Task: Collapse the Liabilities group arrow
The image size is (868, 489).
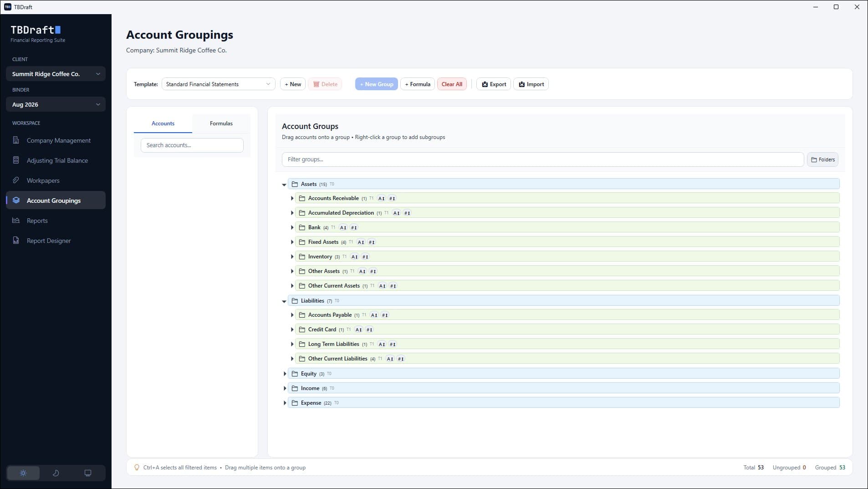Action: pyautogui.click(x=284, y=301)
